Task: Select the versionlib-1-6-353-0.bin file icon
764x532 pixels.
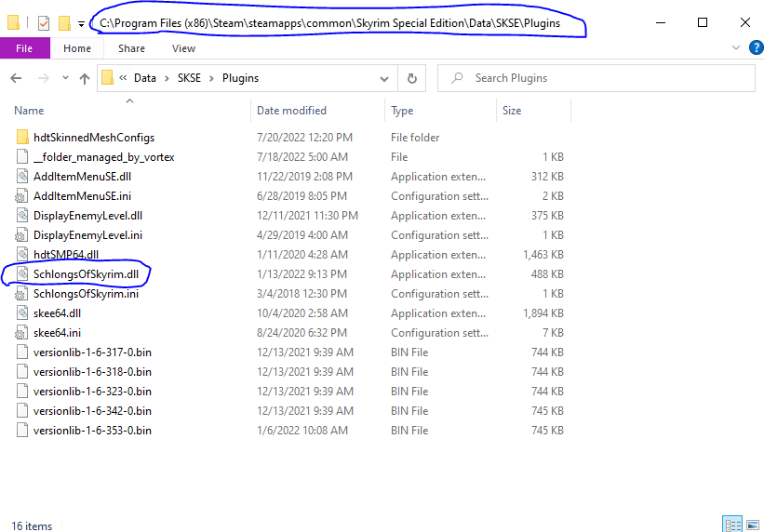Action: click(22, 431)
